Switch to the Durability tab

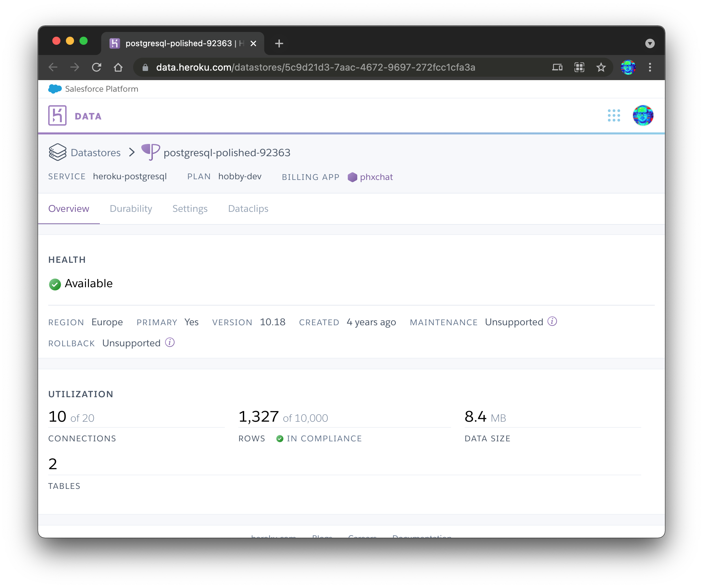(130, 208)
